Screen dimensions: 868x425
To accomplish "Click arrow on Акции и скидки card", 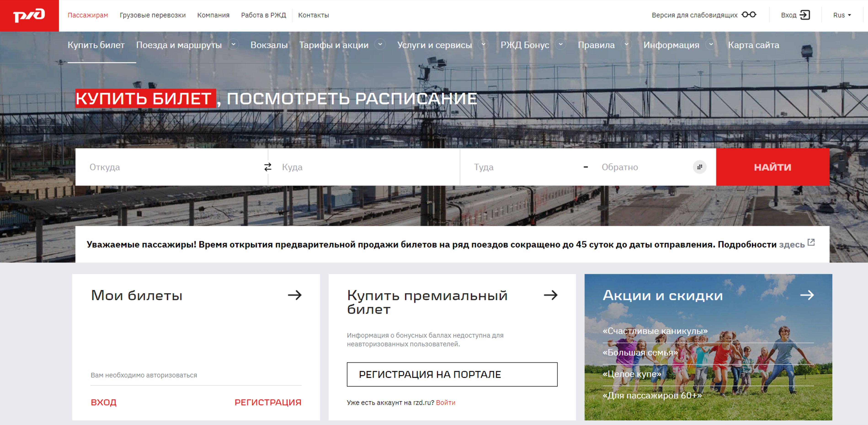I will pos(807,295).
